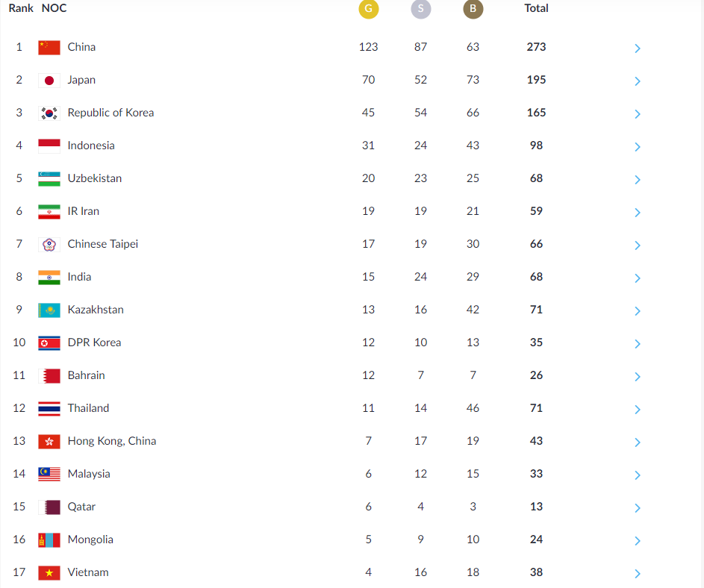Click the NOC column header
The height and width of the screenshot is (588, 704).
coord(54,8)
